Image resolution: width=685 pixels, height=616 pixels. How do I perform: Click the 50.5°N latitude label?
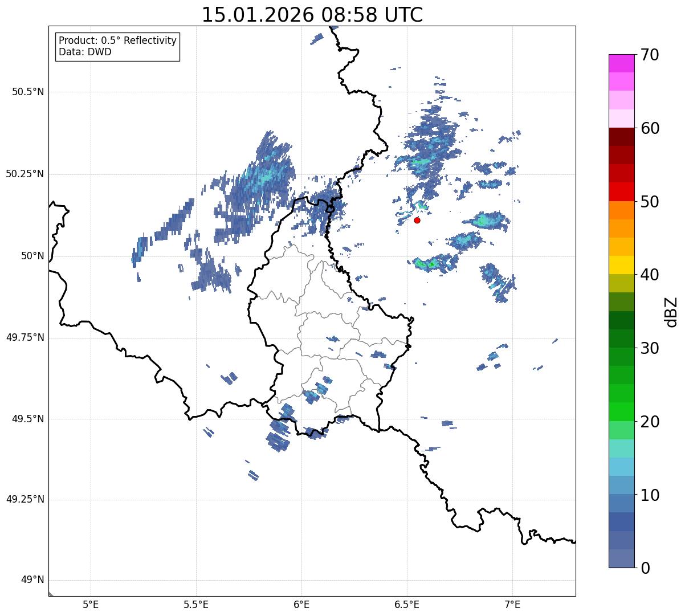point(28,92)
